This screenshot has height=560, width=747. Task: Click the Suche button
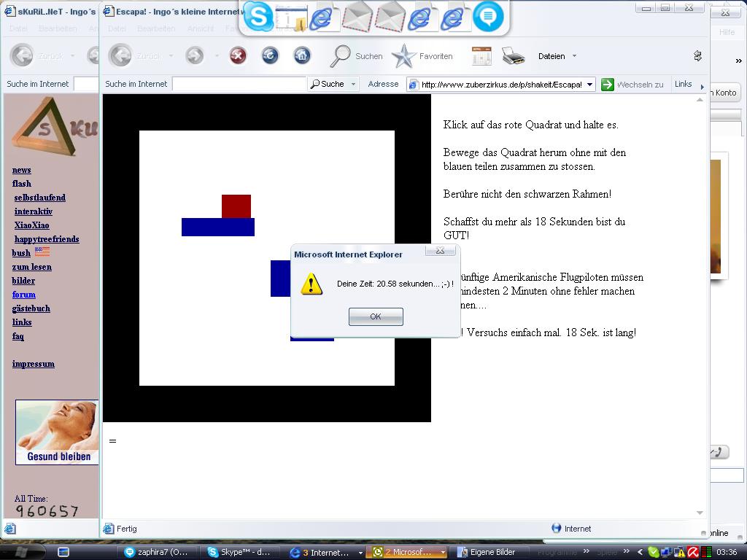pyautogui.click(x=327, y=84)
